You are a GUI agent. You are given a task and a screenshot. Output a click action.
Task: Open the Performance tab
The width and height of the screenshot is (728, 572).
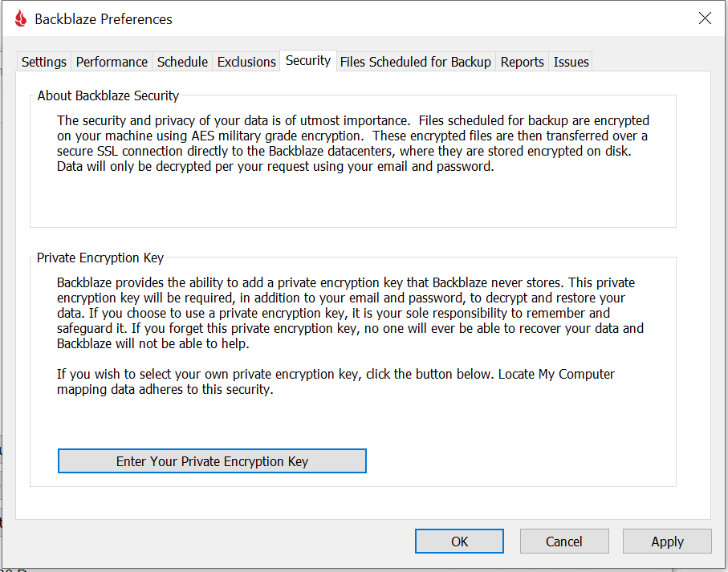(x=112, y=62)
